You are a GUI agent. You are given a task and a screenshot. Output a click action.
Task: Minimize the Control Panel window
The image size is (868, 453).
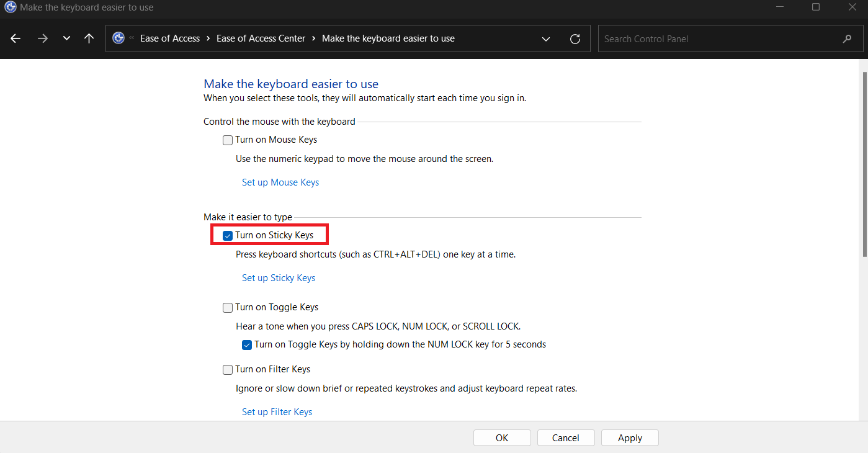coord(780,7)
